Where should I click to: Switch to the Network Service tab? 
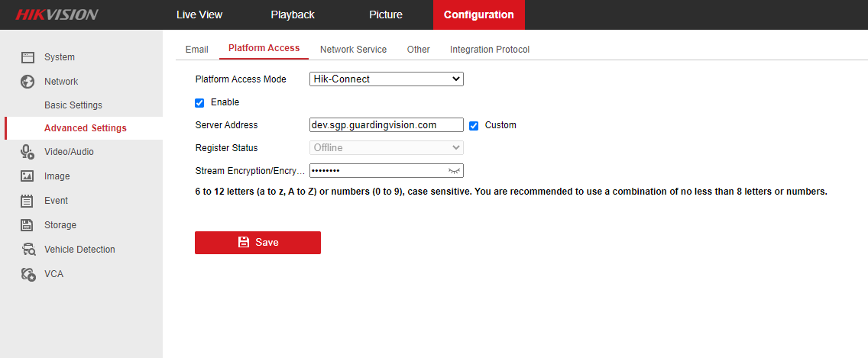[353, 50]
